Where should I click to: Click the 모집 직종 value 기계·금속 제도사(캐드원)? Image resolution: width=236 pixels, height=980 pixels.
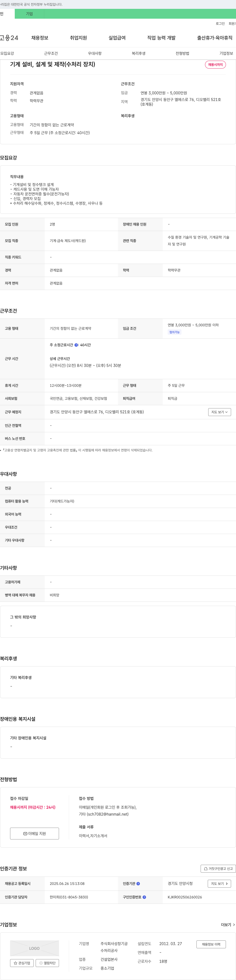[68, 241]
